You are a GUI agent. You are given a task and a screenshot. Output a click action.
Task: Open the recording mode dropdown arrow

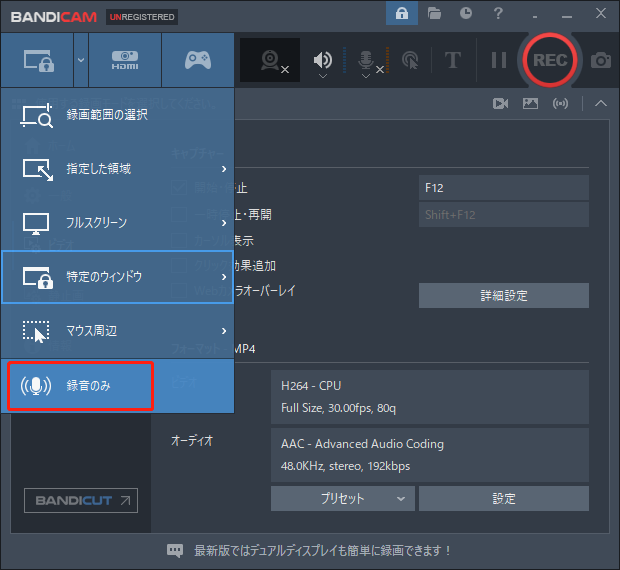click(x=81, y=60)
